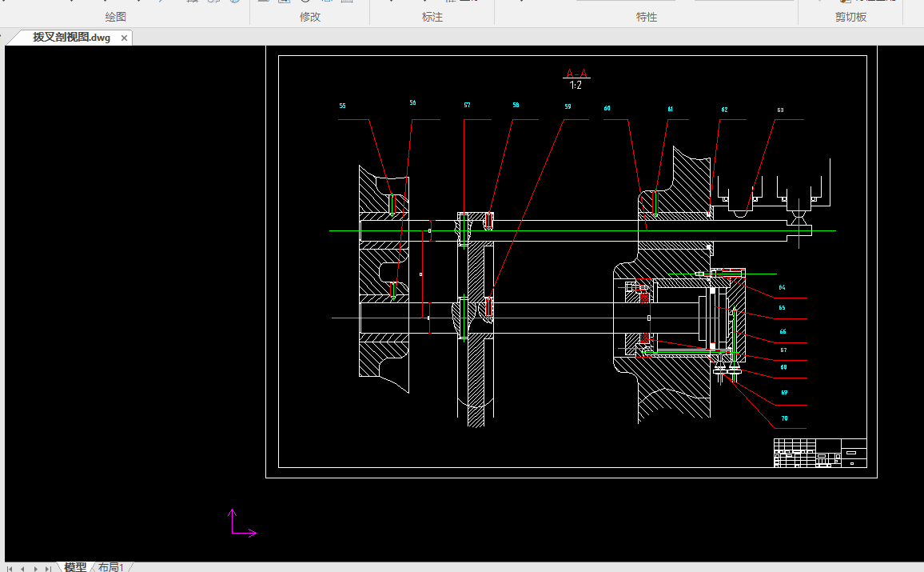Jump to last layout tab arrow
Image resolution: width=924 pixels, height=572 pixels.
[x=48, y=569]
